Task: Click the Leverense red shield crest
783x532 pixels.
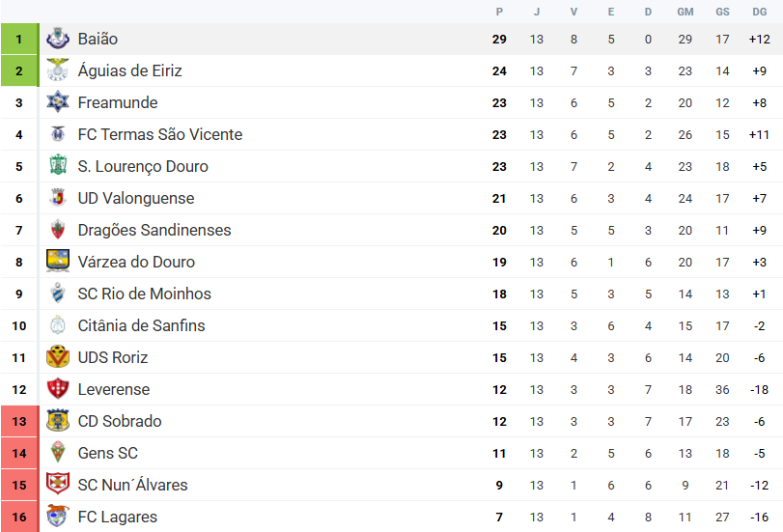Action: (x=58, y=389)
